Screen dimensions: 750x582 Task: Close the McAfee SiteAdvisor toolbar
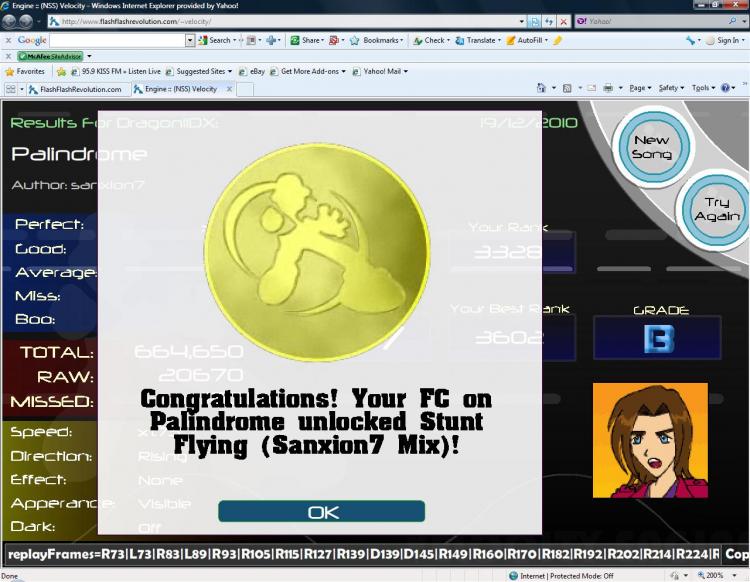click(8, 56)
